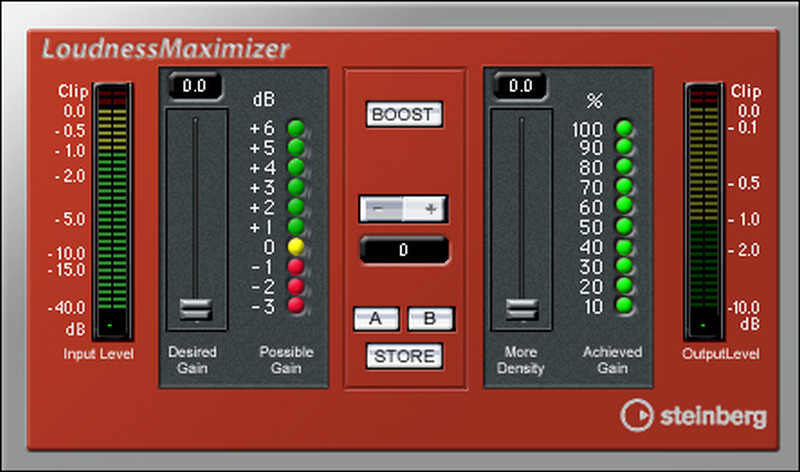Click the Desired Gain slider handle
The height and width of the screenshot is (472, 800).
pos(195,309)
